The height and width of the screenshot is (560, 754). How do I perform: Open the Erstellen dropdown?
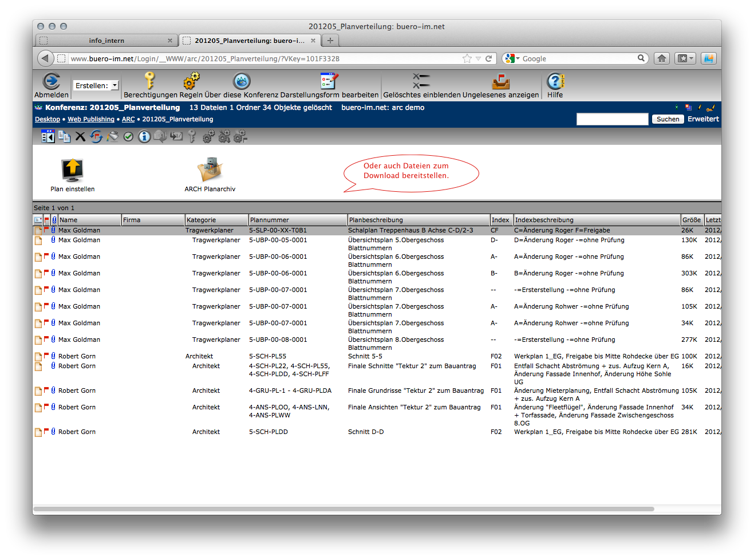[x=96, y=85]
